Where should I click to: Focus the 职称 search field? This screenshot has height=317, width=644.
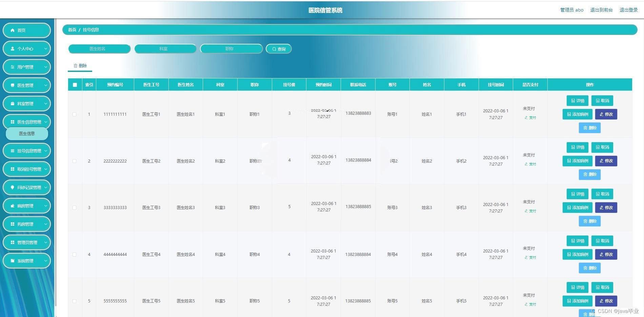pyautogui.click(x=231, y=49)
